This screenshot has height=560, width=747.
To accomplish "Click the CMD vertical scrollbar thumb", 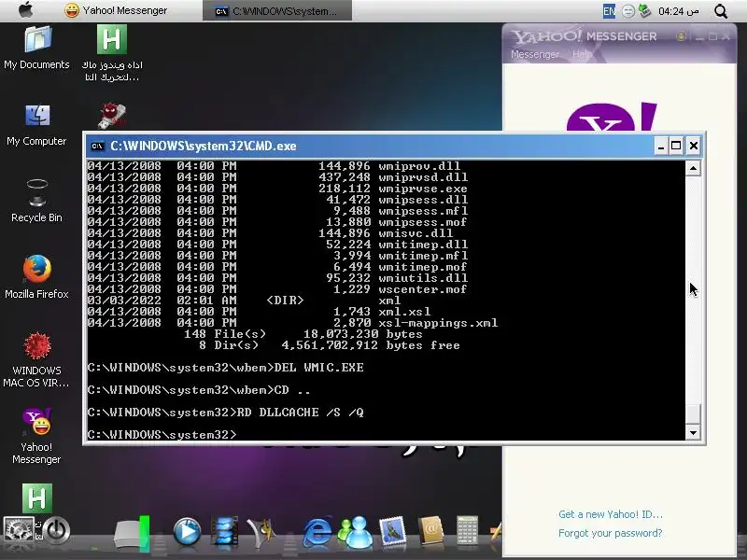I will click(693, 413).
